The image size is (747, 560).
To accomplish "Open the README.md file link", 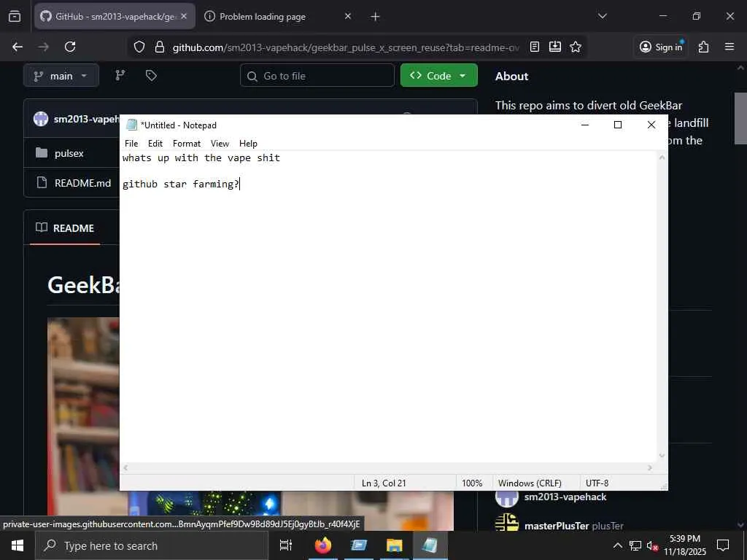I will coord(82,183).
